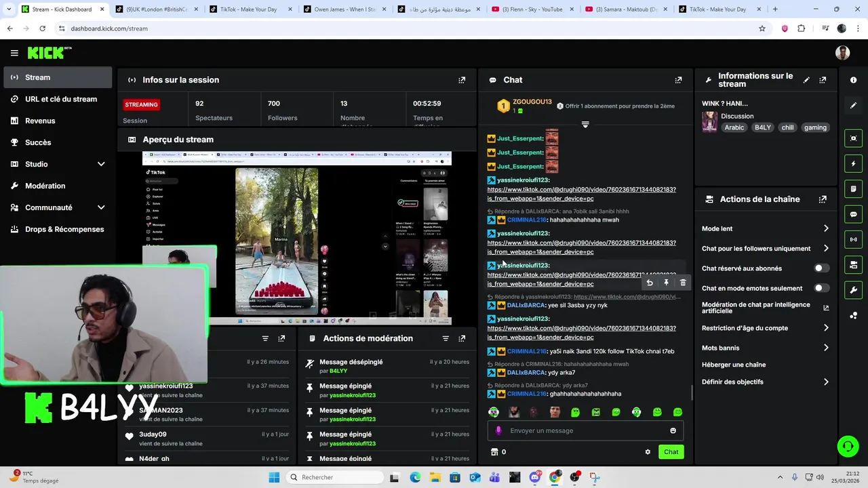Toggle the channel actions widget in right sidebar
The width and height of the screenshot is (868, 488).
pos(853,264)
